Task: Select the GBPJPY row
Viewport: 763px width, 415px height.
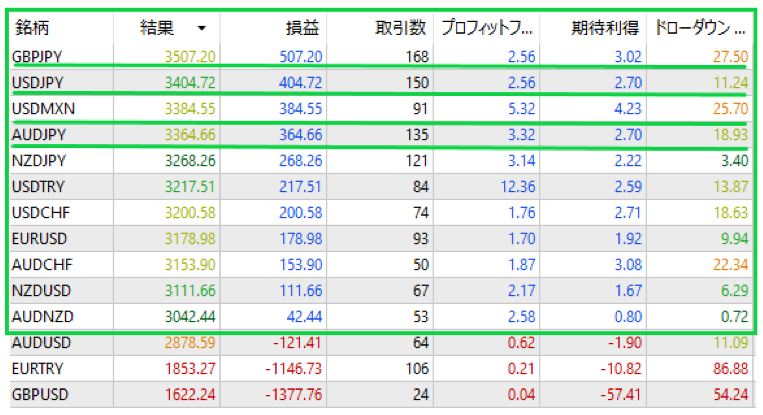Action: [40, 57]
